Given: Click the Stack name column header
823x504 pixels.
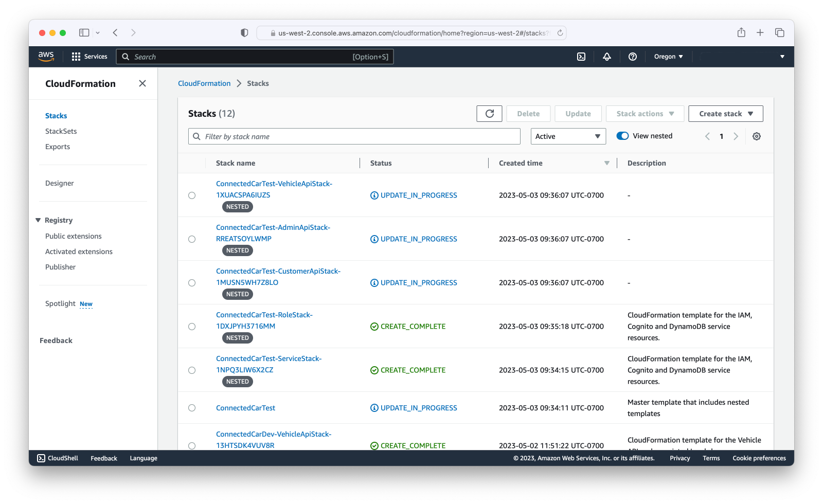Looking at the screenshot, I should coord(236,163).
